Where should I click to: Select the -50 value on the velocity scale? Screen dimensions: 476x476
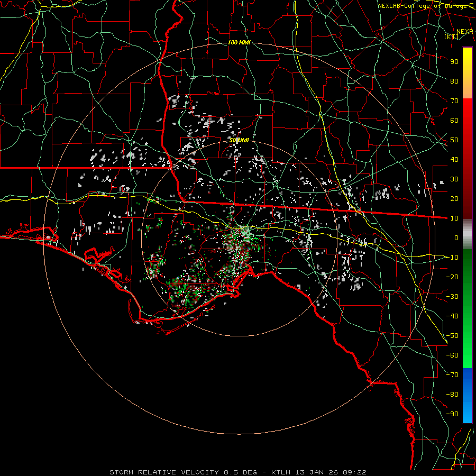[452, 336]
